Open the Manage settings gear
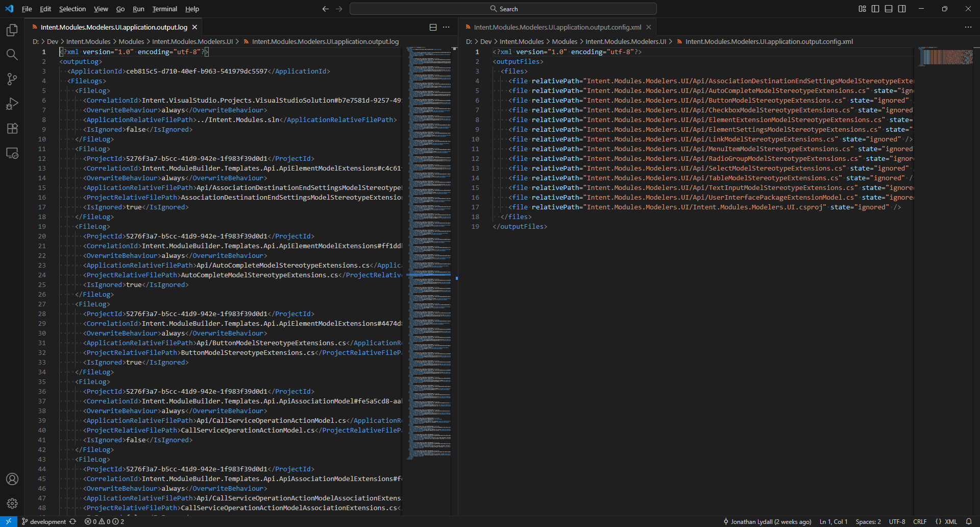Viewport: 980px width, 527px height. pos(12,504)
